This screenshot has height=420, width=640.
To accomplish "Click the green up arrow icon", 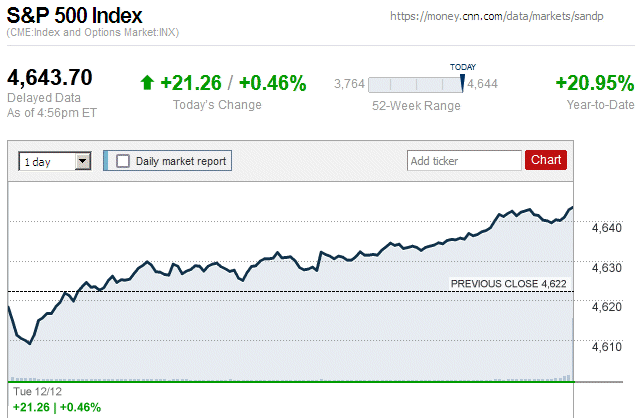I will [x=147, y=83].
